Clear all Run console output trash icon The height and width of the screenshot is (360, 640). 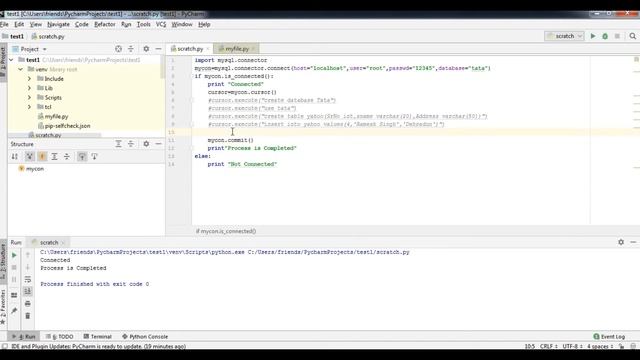pyautogui.click(x=28, y=316)
